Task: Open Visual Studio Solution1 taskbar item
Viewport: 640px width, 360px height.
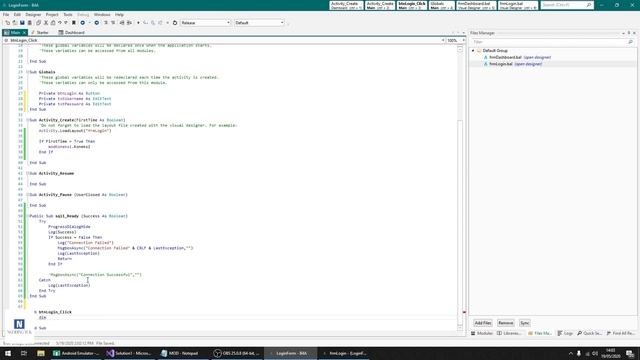Action: (x=129, y=353)
